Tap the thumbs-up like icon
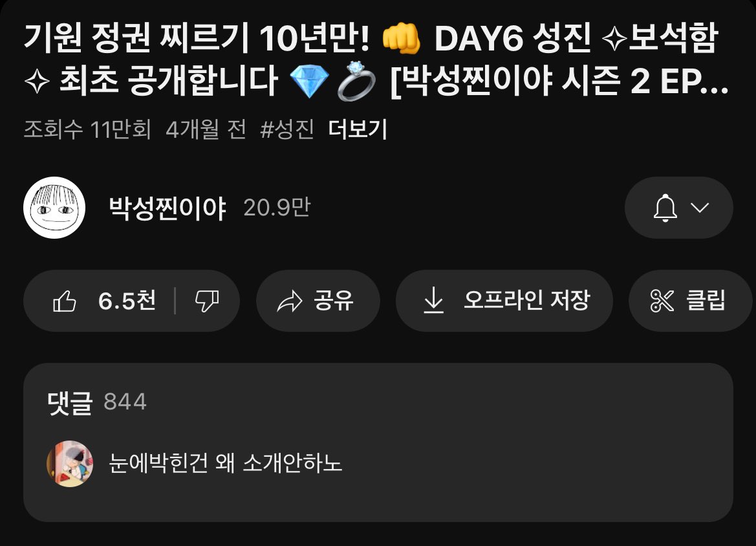The height and width of the screenshot is (546, 756). (65, 301)
